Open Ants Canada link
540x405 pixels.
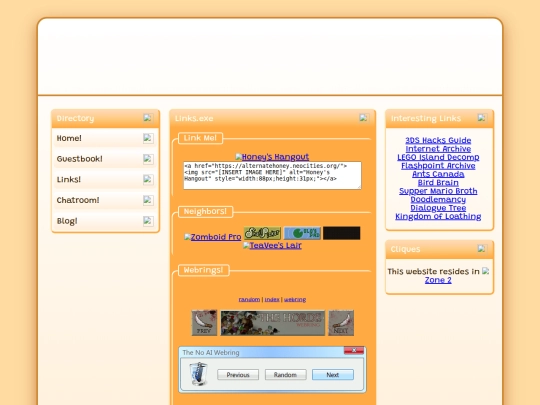pos(438,174)
